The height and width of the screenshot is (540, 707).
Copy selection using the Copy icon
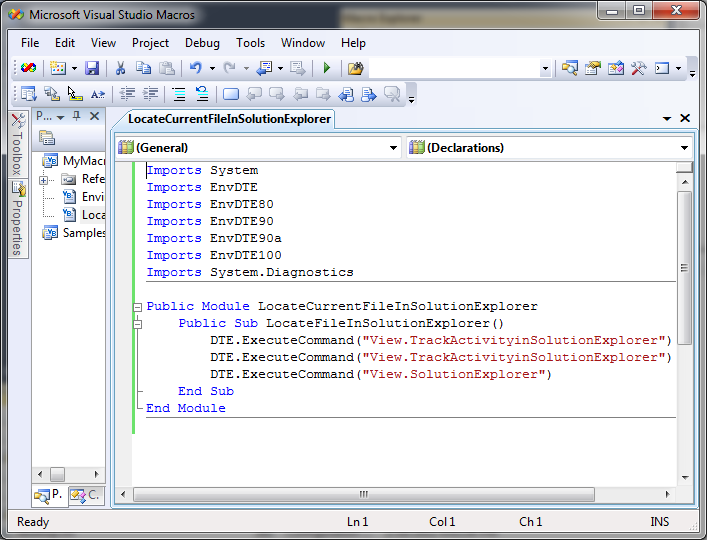click(x=143, y=69)
